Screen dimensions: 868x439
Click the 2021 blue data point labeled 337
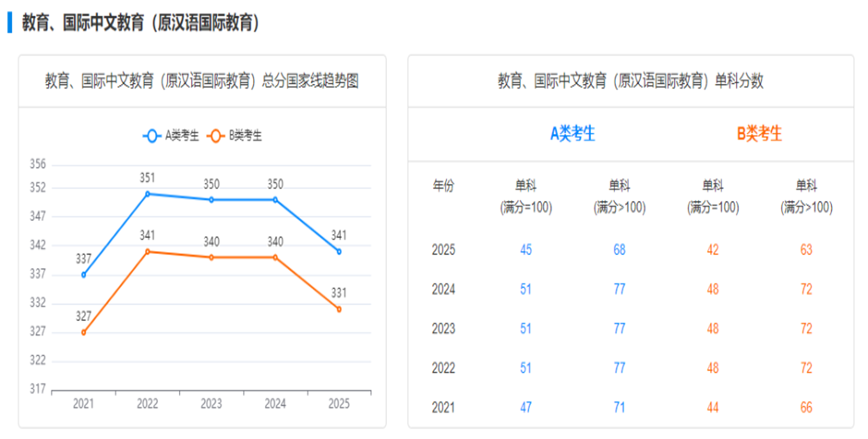[84, 275]
